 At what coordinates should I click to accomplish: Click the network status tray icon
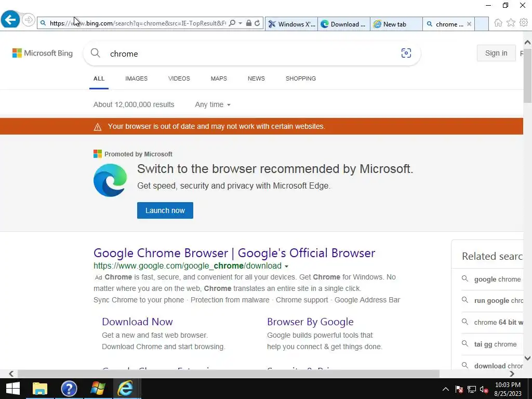coord(472,389)
